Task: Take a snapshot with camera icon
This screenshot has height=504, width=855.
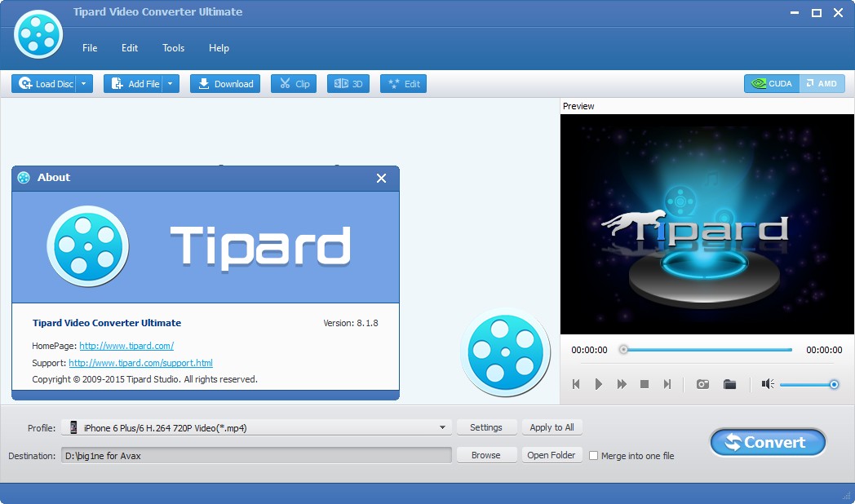Action: (702, 384)
